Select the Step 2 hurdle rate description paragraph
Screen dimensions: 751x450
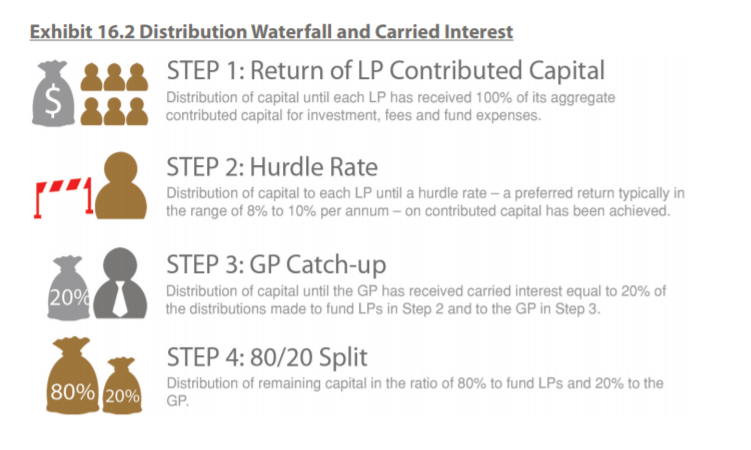[431, 202]
